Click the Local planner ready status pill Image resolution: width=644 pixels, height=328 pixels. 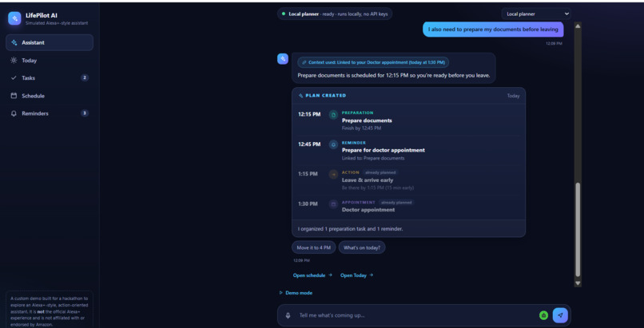[x=335, y=14]
